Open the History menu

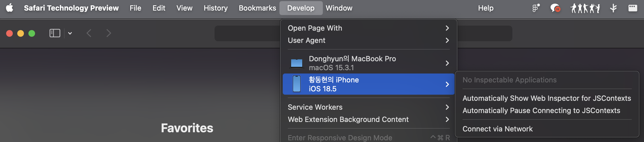[216, 8]
